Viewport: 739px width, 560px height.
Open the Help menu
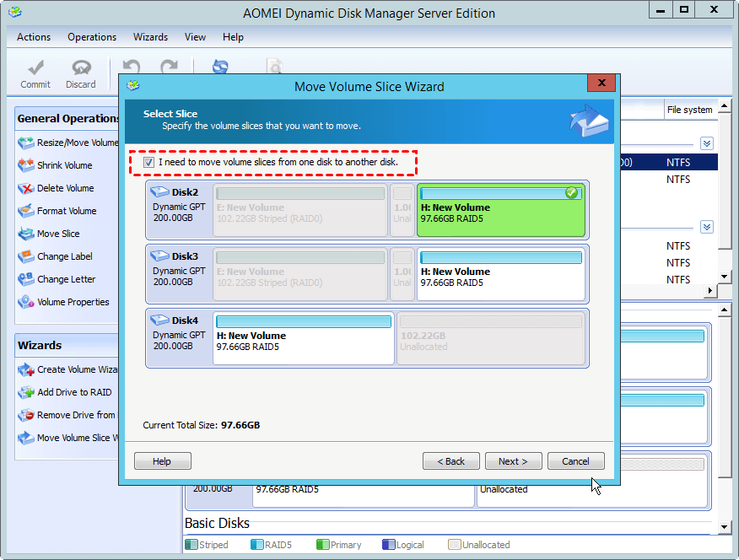[x=233, y=37]
